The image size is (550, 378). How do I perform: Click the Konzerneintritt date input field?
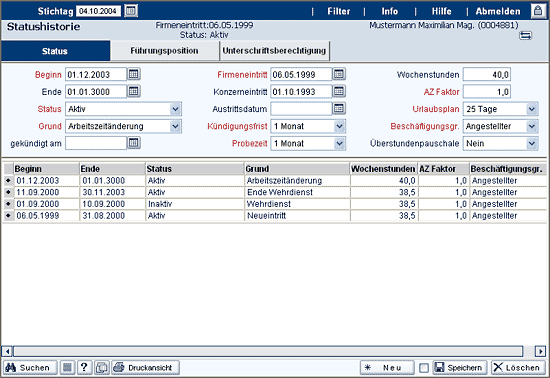(301, 92)
